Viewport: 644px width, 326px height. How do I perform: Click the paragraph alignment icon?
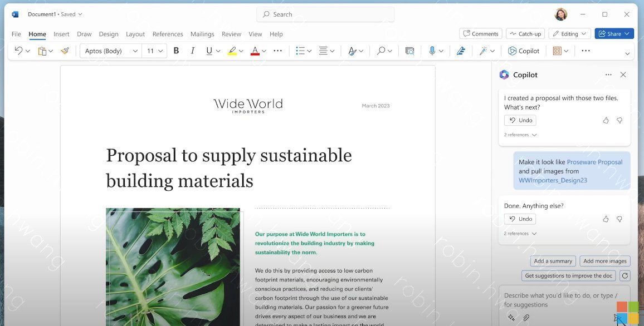pos(323,51)
